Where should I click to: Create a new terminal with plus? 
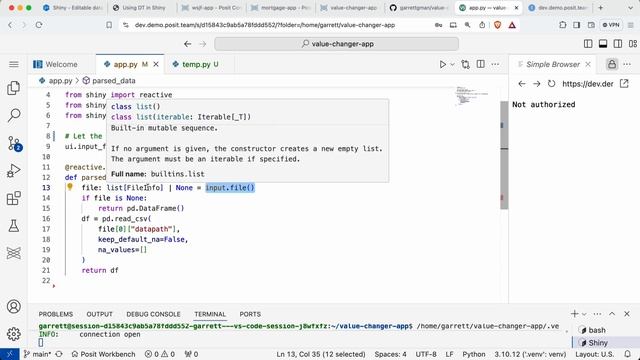pos(575,313)
